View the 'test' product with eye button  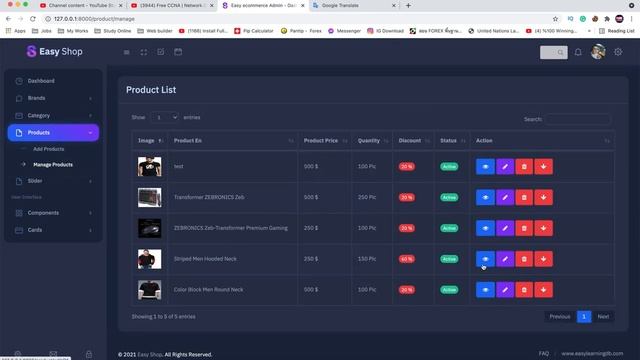click(x=485, y=167)
